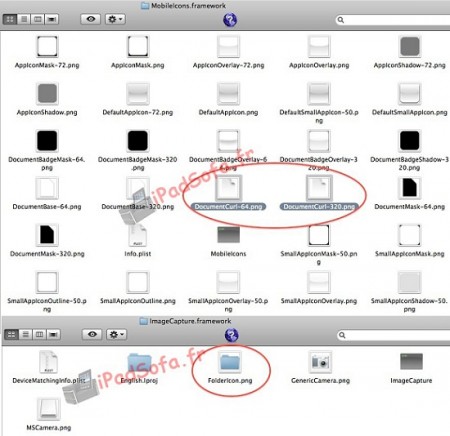The width and height of the screenshot is (450, 436).
Task: Select the SmallAppIconMask.png file icon
Action: pyautogui.click(x=410, y=235)
